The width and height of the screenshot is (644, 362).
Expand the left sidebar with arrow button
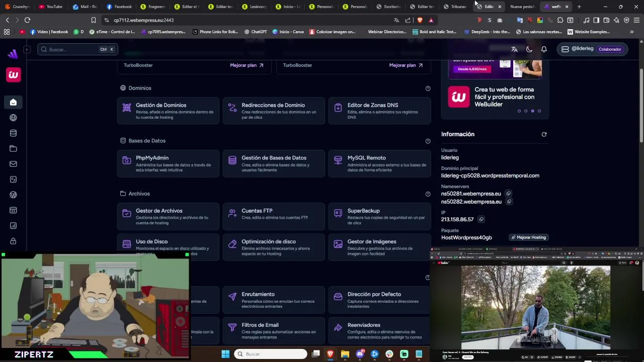point(27,49)
